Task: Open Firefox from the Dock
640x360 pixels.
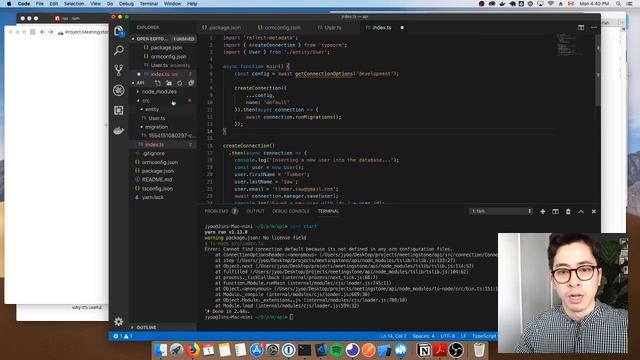Action: point(192,350)
